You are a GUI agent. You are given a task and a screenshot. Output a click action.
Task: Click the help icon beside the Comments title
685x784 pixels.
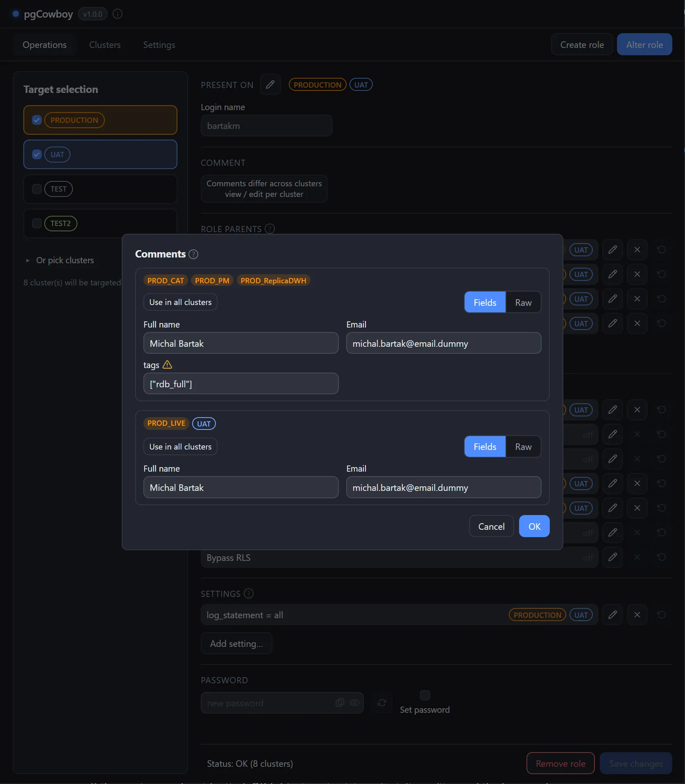pos(193,254)
